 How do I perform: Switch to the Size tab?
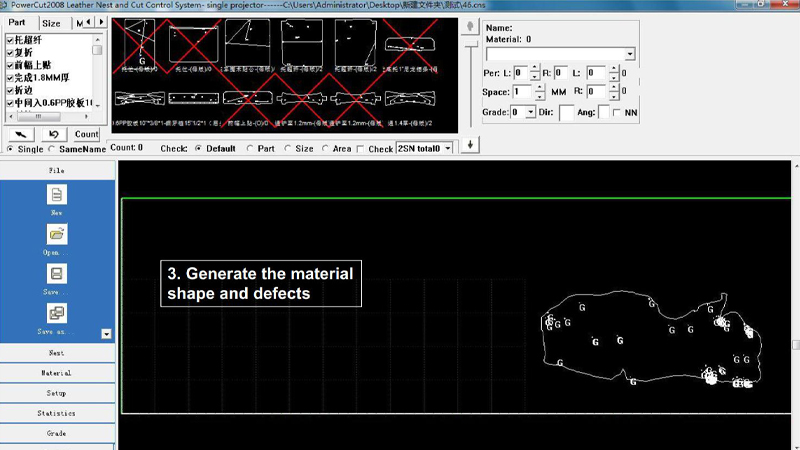(x=51, y=23)
